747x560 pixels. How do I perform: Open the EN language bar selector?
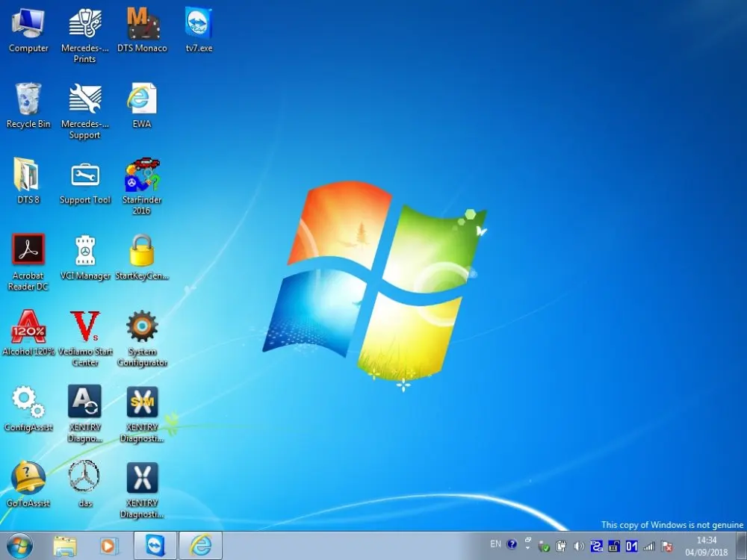pos(495,544)
